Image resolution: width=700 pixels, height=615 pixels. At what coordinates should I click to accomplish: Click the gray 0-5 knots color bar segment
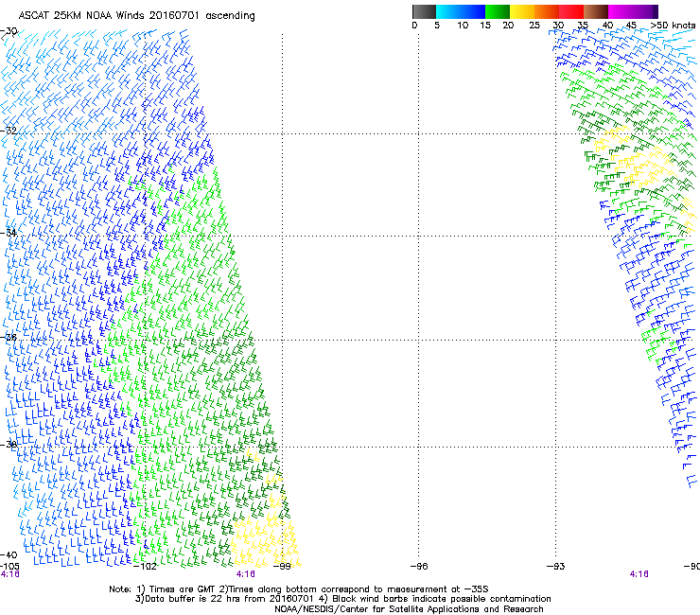click(424, 11)
